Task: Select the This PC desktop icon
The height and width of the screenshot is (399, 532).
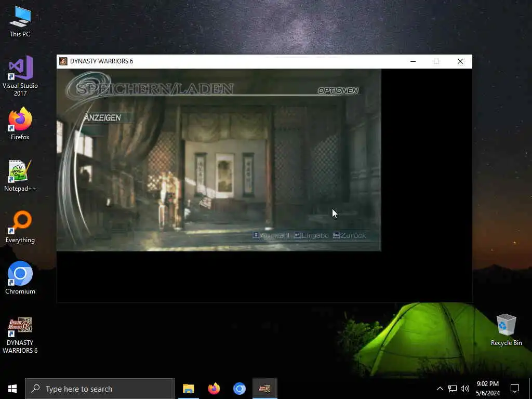Action: click(20, 21)
